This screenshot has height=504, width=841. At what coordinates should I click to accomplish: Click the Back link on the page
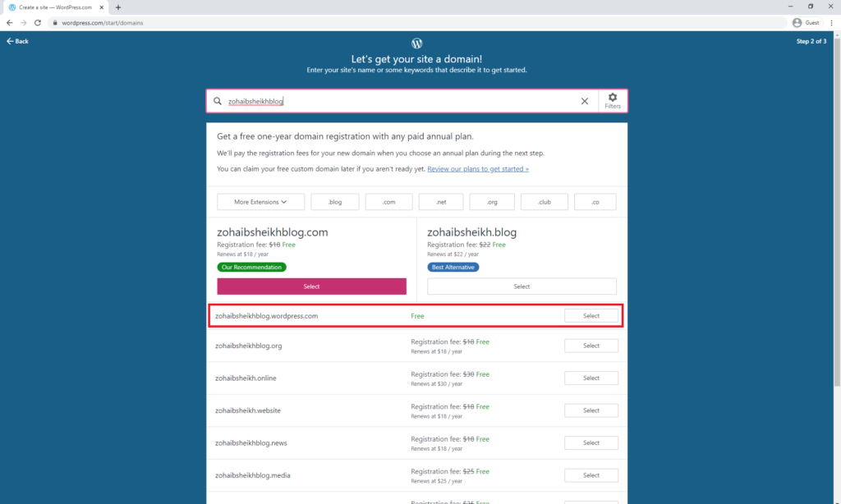(17, 41)
